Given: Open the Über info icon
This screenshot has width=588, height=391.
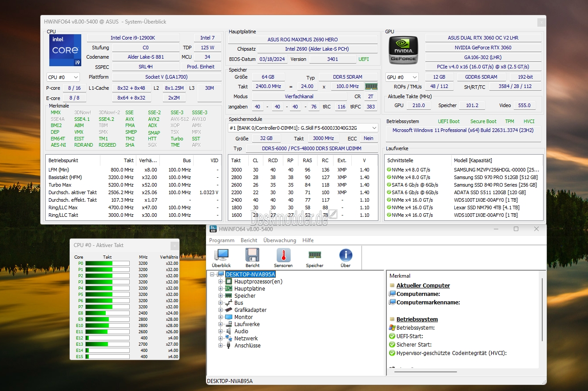Looking at the screenshot, I should click(346, 255).
